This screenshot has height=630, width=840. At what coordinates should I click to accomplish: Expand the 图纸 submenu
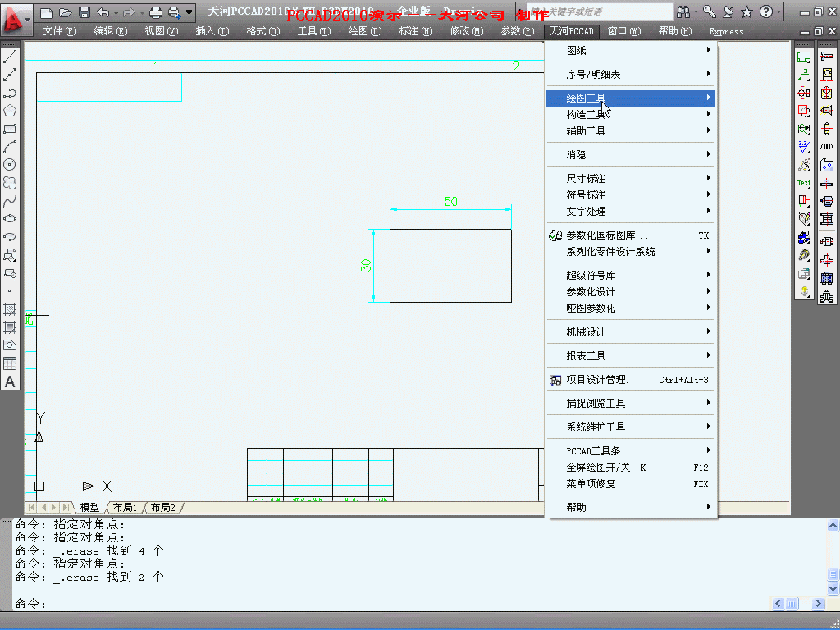click(x=631, y=50)
